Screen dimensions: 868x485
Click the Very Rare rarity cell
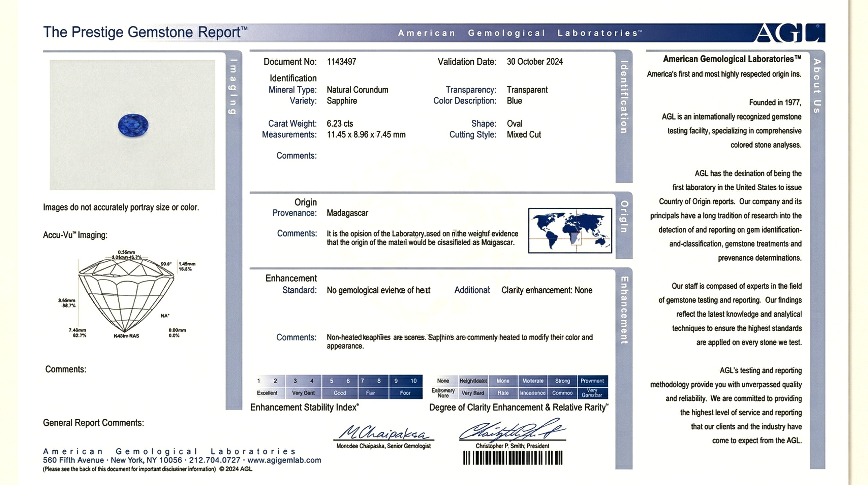pyautogui.click(x=473, y=393)
